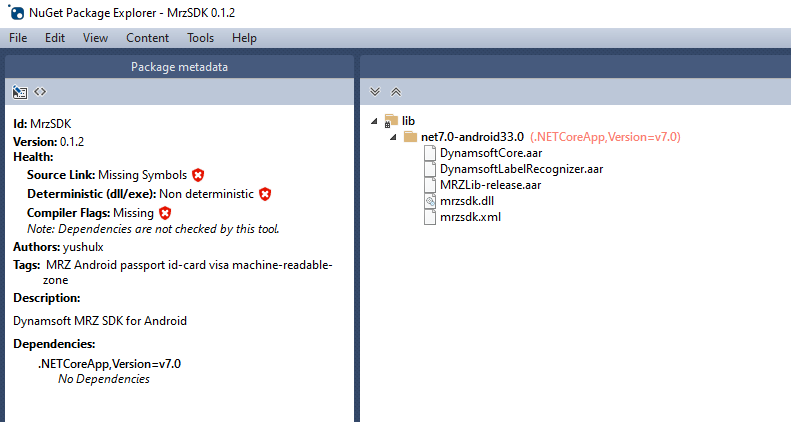This screenshot has width=791, height=422.
Task: Click the expand all tree nodes icon
Action: 375,92
